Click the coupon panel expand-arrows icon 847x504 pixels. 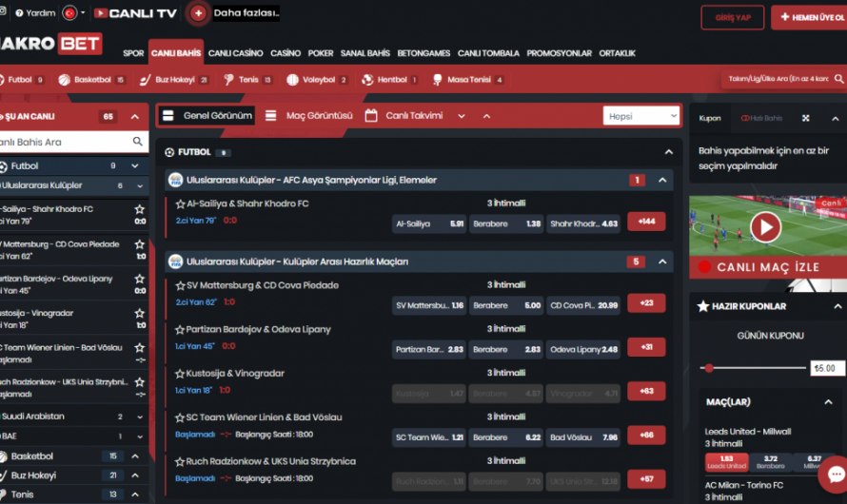coord(805,118)
